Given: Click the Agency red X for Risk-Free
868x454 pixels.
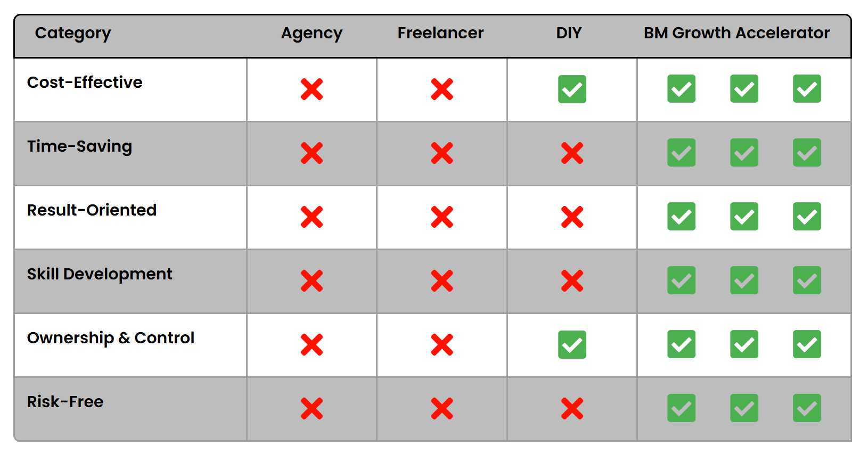Looking at the screenshot, I should [x=312, y=409].
